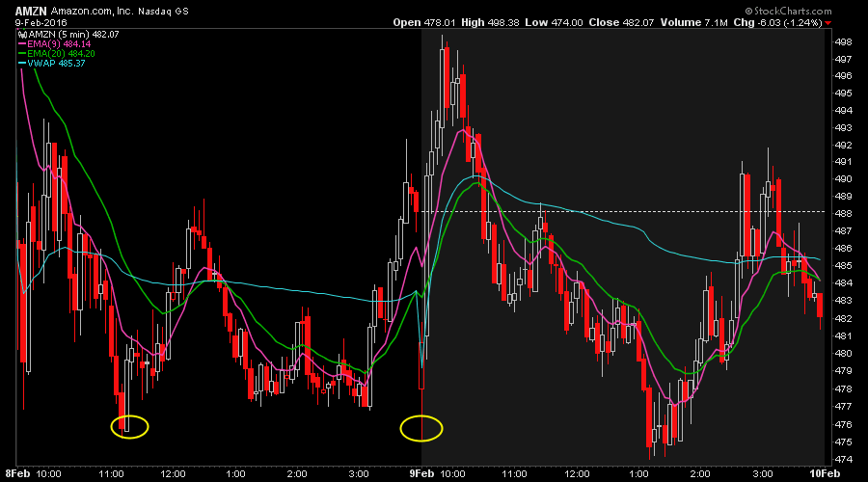The image size is (868, 482).
Task: Click the 482 price axis label
Action: (x=843, y=319)
